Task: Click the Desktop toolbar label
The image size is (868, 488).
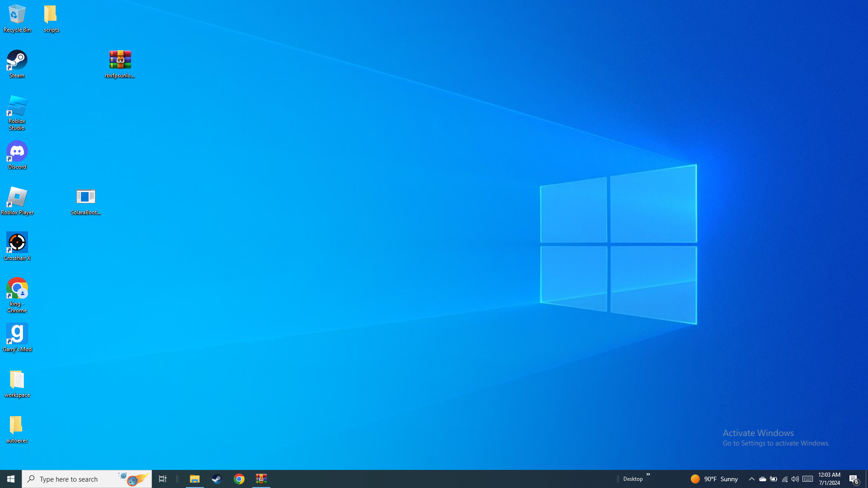Action: [x=632, y=479]
